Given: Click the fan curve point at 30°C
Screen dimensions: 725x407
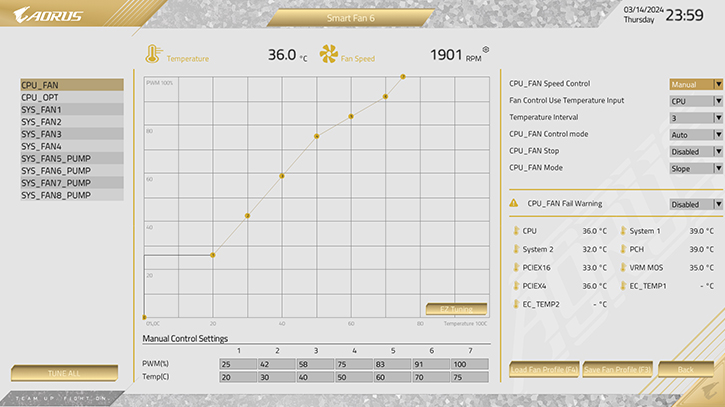Looking at the screenshot, I should tap(247, 216).
